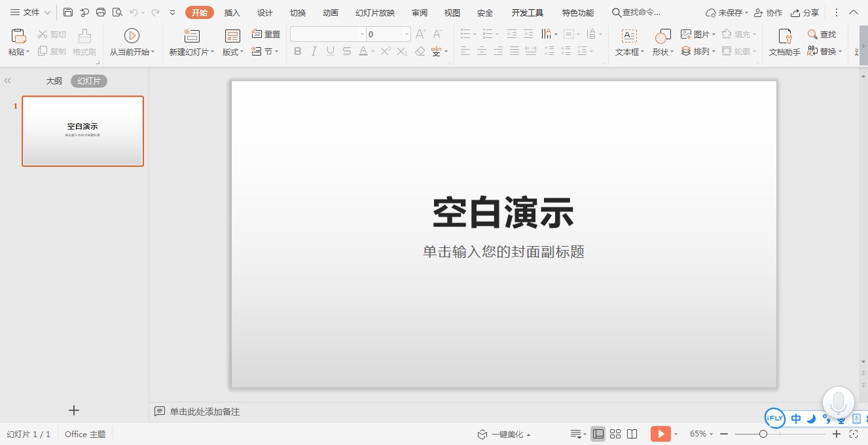
Task: Switch to the 大纲 outline panel
Action: 54,80
